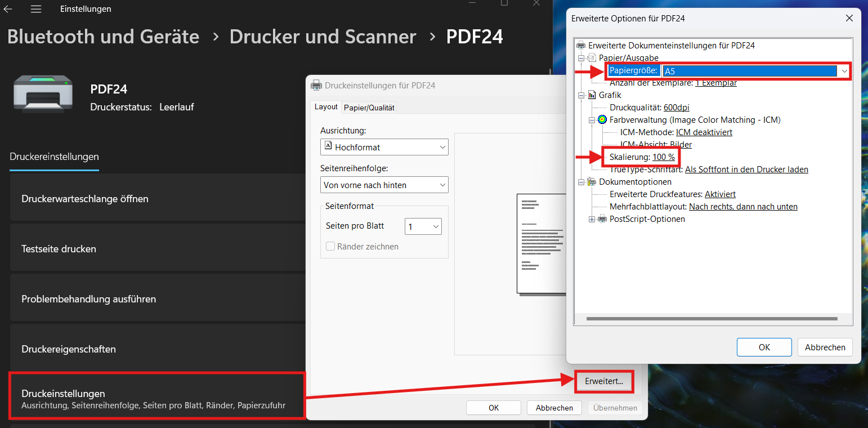Image resolution: width=868 pixels, height=428 pixels.
Task: Close the Erweiterte Optionen dialog
Action: [849, 19]
